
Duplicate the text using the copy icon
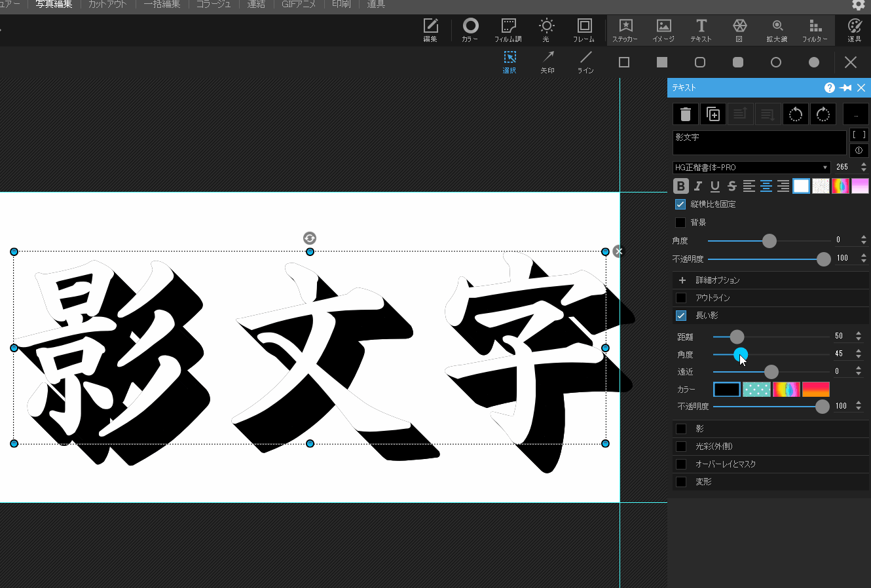tap(713, 114)
